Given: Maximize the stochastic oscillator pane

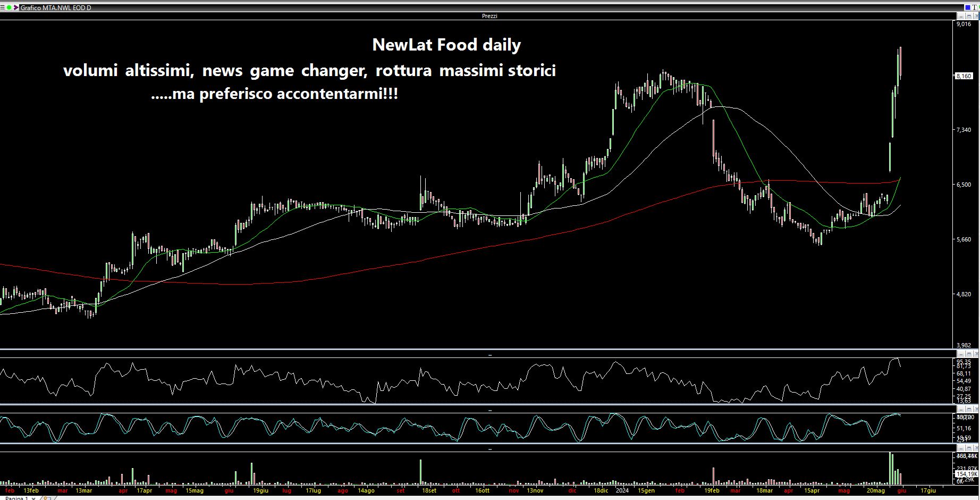Looking at the screenshot, I should pos(969,409).
